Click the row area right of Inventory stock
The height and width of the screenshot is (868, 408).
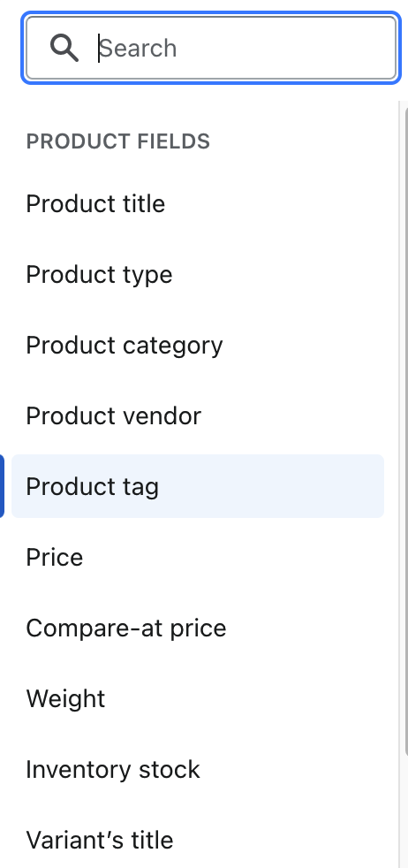tap(292, 770)
